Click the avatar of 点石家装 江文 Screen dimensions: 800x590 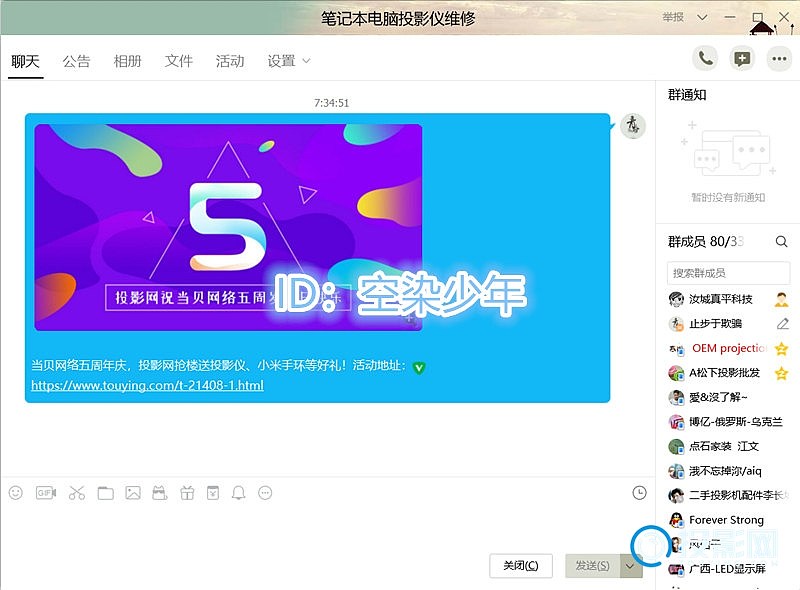click(676, 447)
